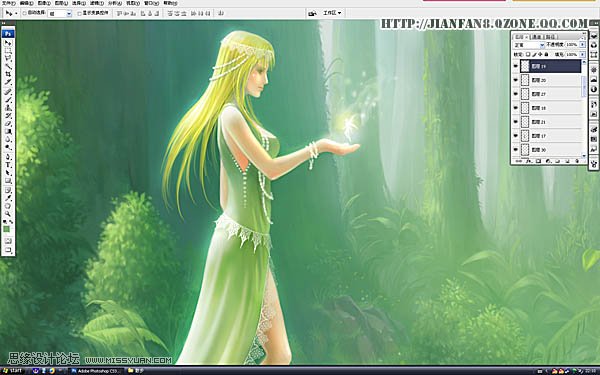
Task: Click Layers list scroll-up arrow
Action: pyautogui.click(x=584, y=62)
